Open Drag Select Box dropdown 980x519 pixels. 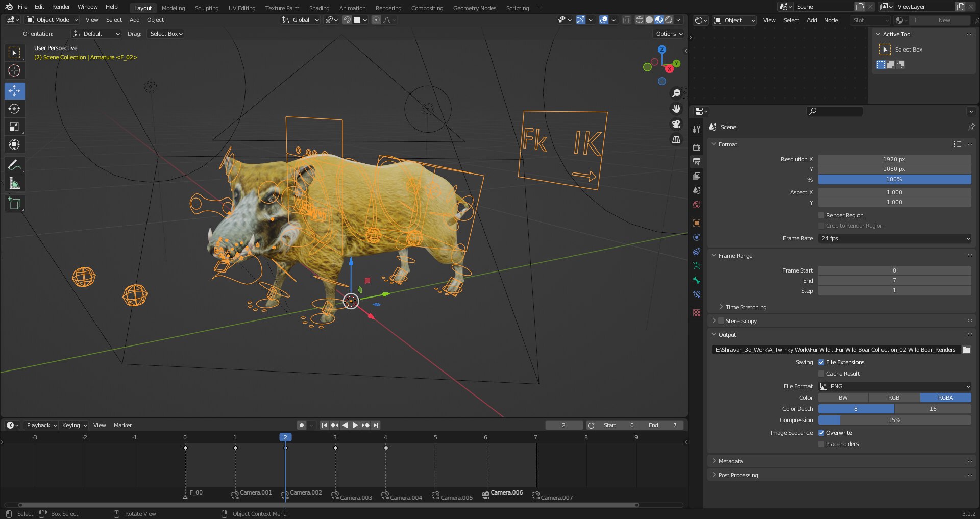166,34
